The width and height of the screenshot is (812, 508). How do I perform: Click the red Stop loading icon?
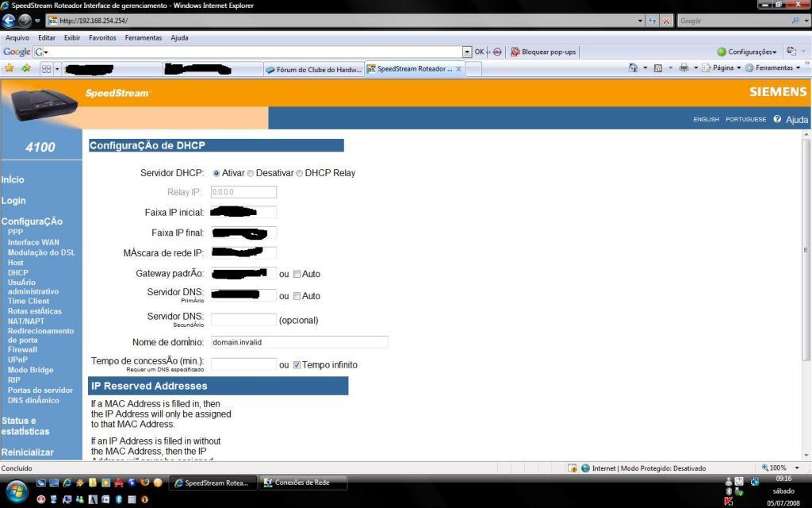pos(666,21)
